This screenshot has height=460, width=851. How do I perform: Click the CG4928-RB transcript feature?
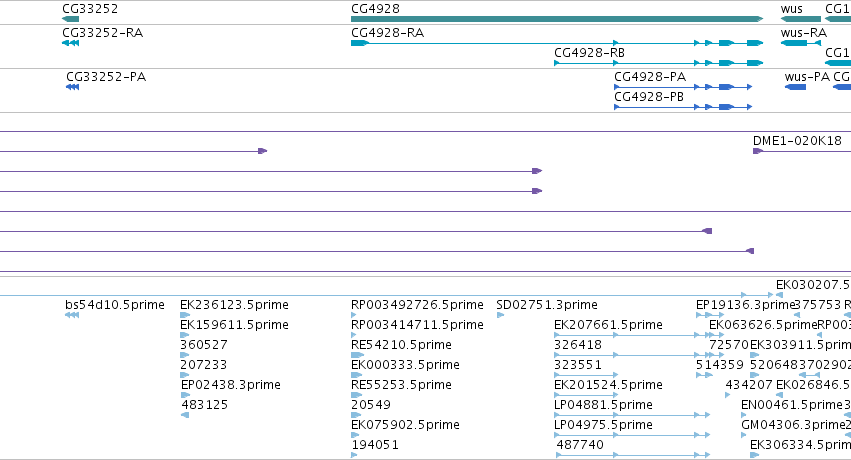658,63
